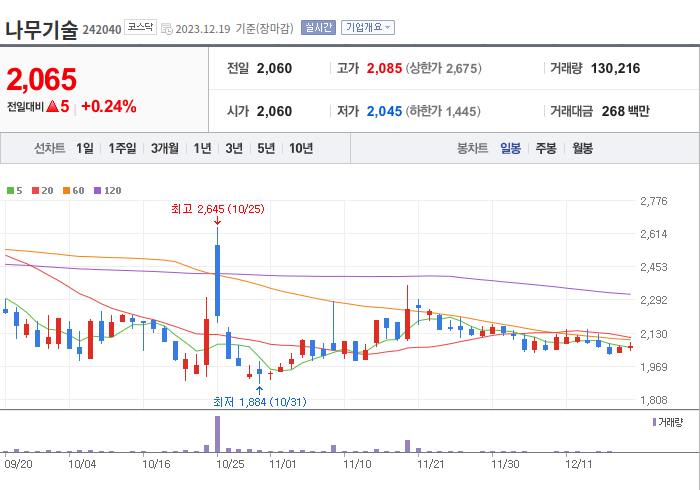Viewport: 700px width, 490px height.
Task: Switch to 월봉 monthly candle chart
Action: pyautogui.click(x=583, y=148)
